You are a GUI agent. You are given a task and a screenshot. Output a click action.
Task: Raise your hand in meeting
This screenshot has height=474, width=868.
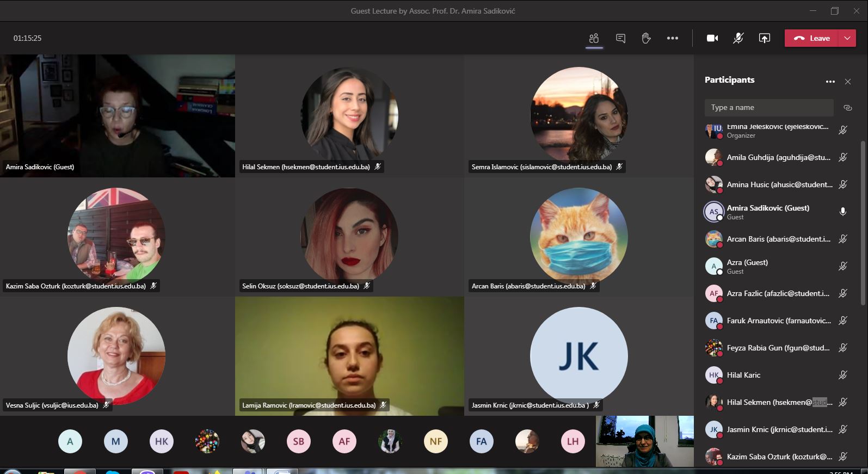click(x=646, y=38)
